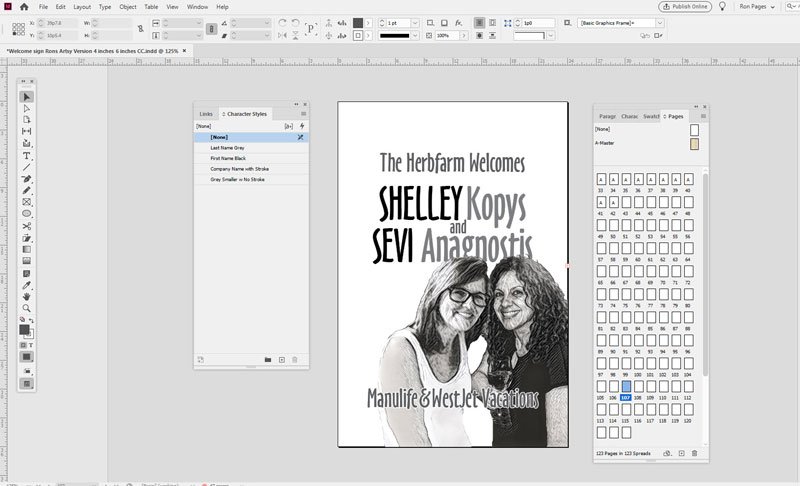Switch to the Paragraph styles tab
Screen dimensions: 800x486
click(607, 116)
